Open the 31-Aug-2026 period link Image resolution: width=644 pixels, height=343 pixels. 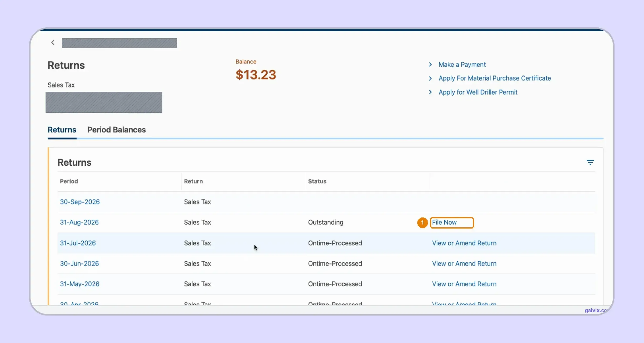click(79, 222)
